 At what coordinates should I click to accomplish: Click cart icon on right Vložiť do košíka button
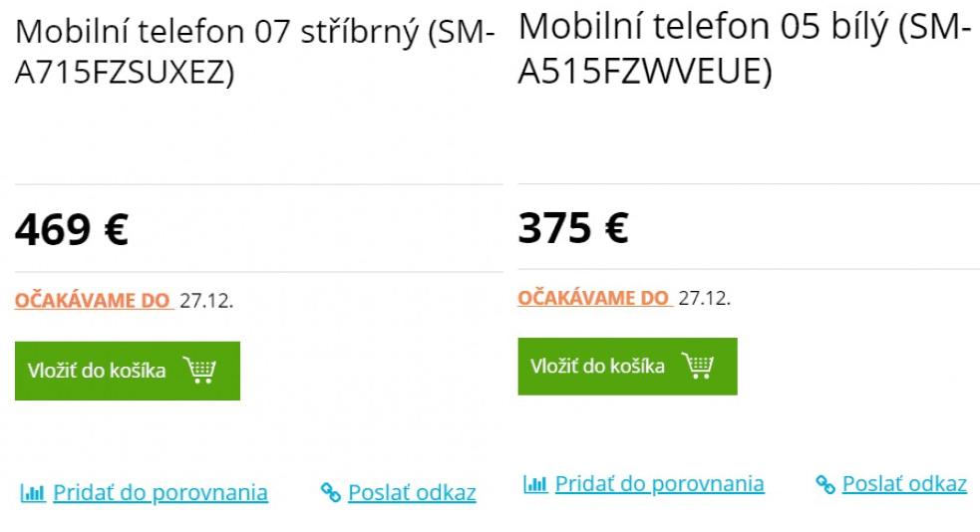coord(698,366)
